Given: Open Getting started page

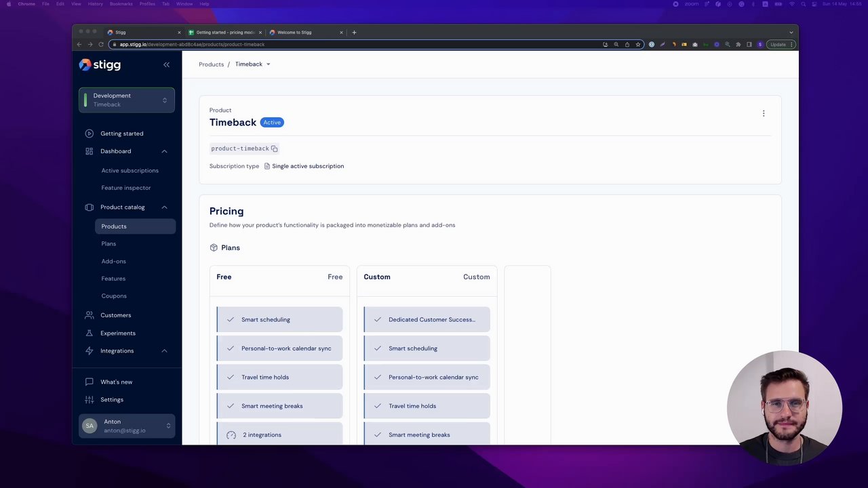Looking at the screenshot, I should coord(122,134).
